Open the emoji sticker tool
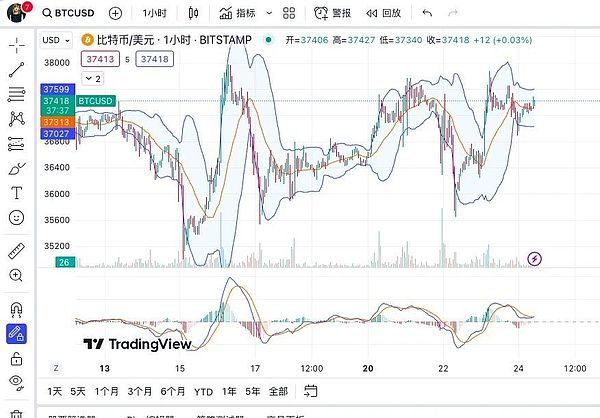This screenshot has height=418, width=600. pos(16,217)
